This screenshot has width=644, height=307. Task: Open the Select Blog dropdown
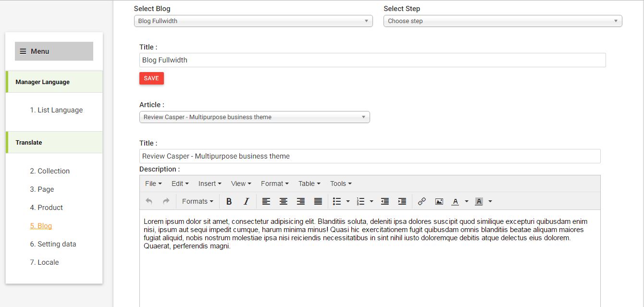tap(253, 21)
